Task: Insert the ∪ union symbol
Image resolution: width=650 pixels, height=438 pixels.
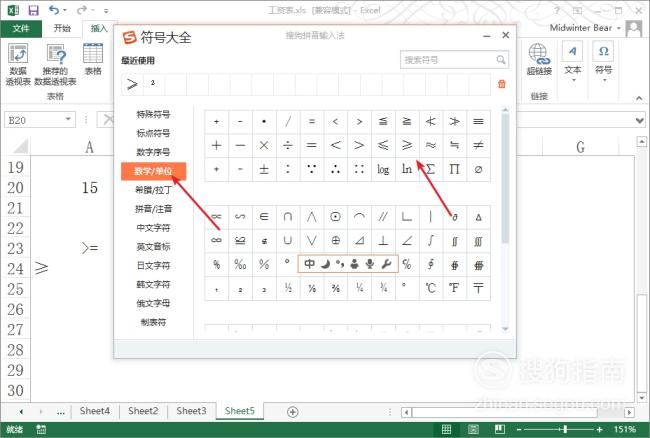Action: (288, 240)
